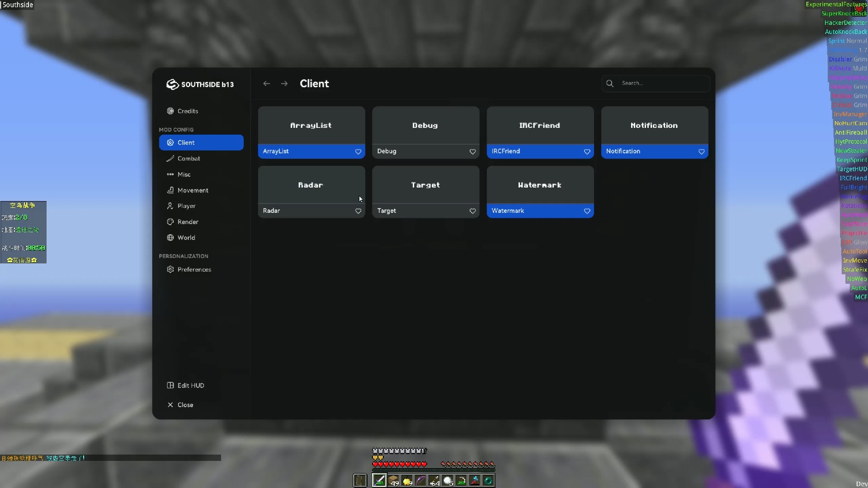Click the Render palette icon
868x488 pixels.
point(170,222)
